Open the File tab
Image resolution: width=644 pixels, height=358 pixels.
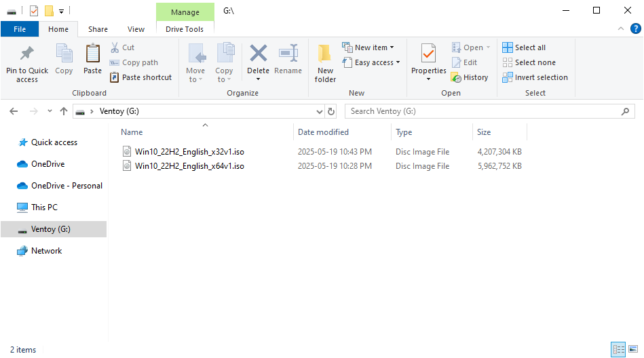20,29
